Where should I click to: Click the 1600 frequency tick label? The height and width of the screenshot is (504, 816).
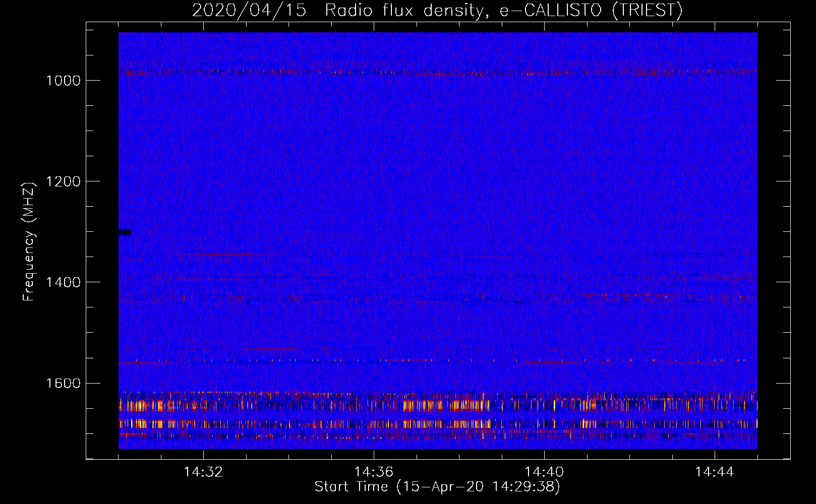(63, 383)
